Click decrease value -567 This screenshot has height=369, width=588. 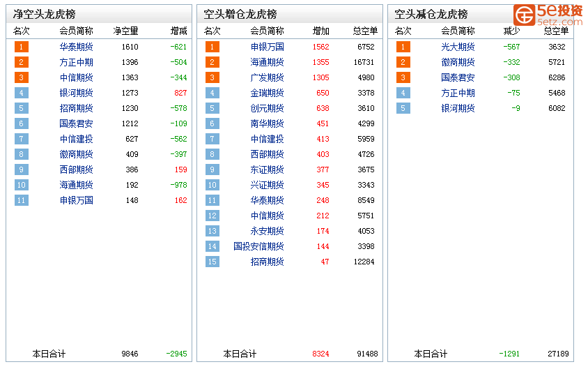coord(511,47)
